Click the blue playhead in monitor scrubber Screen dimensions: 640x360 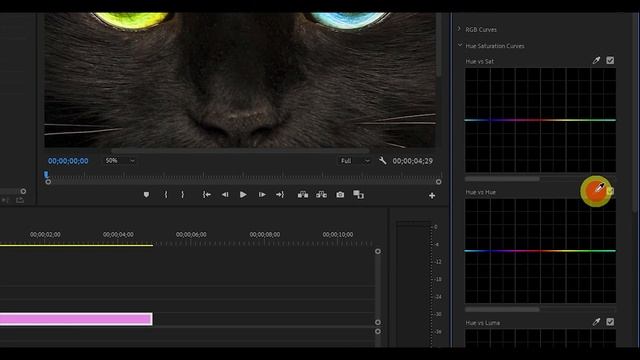tap(46, 174)
